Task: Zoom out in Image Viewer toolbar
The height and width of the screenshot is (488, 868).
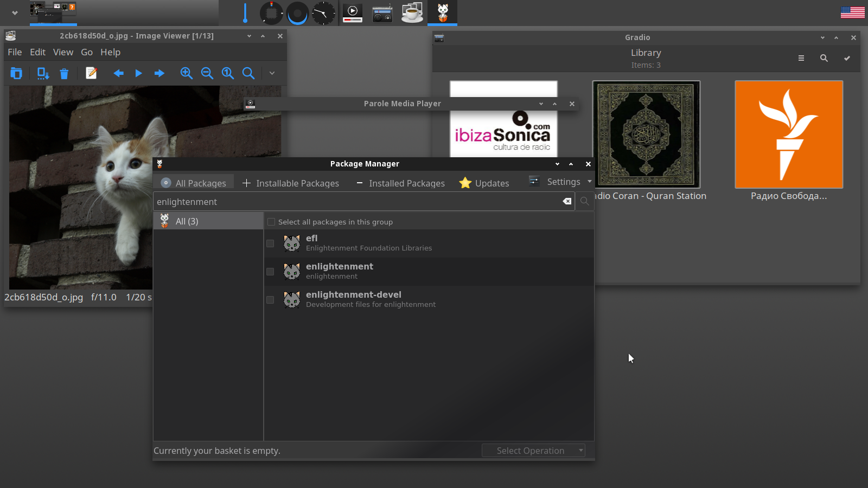Action: tap(207, 73)
